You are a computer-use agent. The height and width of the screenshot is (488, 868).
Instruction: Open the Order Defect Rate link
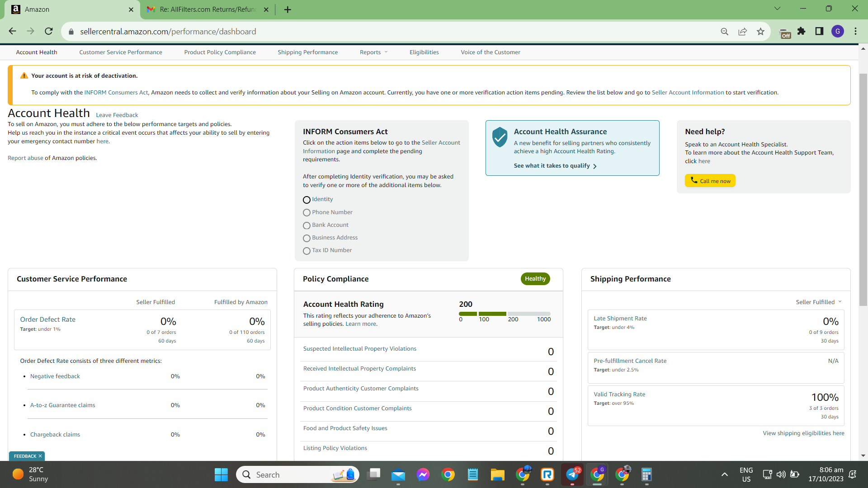coord(48,319)
